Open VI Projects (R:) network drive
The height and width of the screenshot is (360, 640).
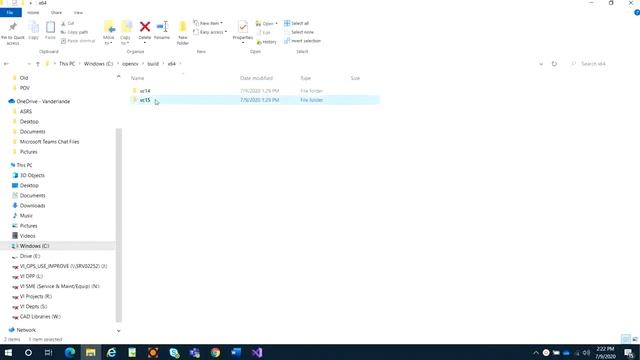[36, 296]
